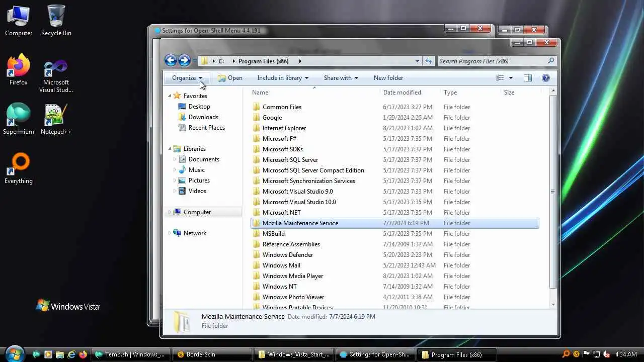The width and height of the screenshot is (644, 362).
Task: Open Recent Places in Favorites
Action: pyautogui.click(x=206, y=128)
